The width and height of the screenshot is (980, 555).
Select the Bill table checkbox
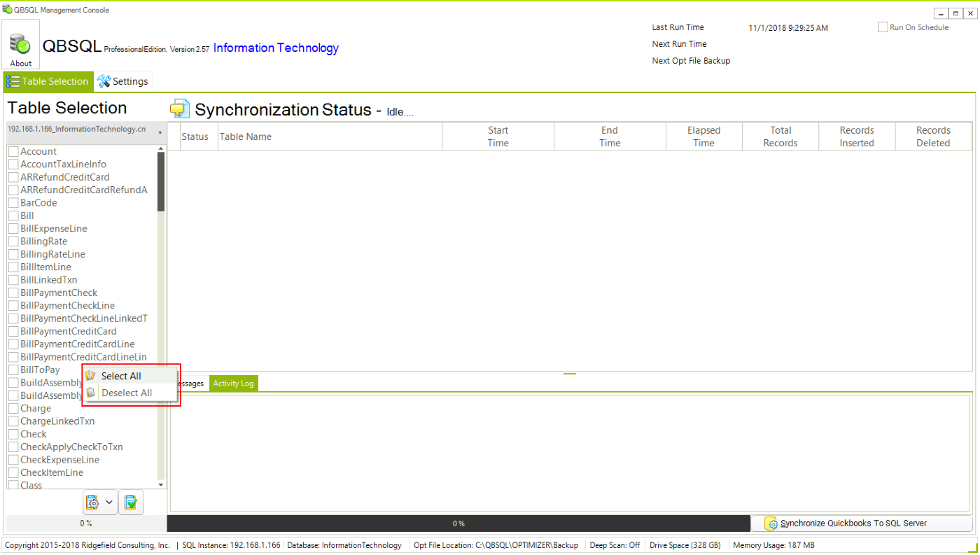[13, 216]
